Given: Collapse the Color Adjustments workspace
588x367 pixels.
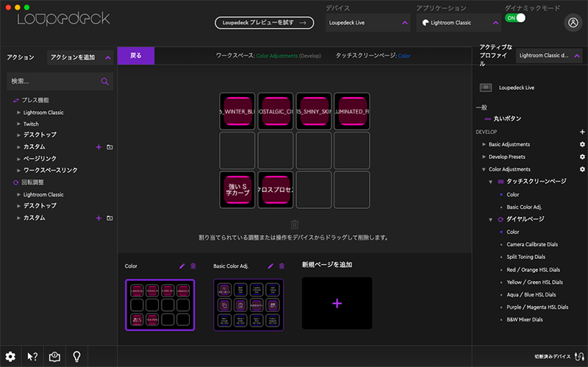Looking at the screenshot, I should coord(484,169).
